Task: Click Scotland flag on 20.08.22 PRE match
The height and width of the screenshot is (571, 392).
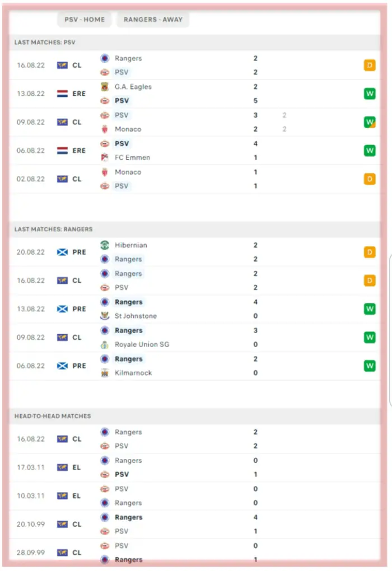Action: [x=62, y=252]
